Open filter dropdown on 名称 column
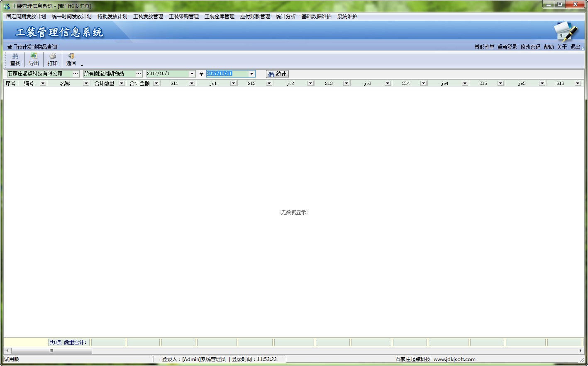Screen dimensions: 588x366 (x=86, y=83)
